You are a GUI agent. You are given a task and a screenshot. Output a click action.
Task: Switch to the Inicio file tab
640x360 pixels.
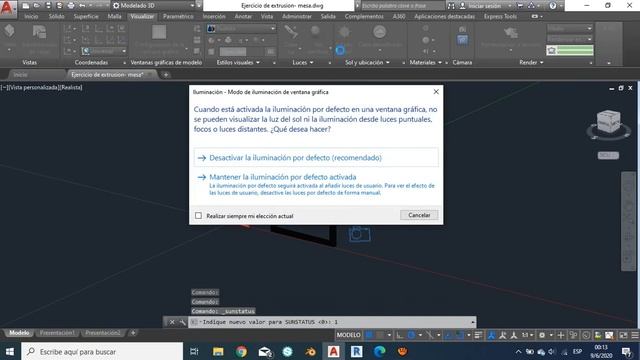point(20,75)
